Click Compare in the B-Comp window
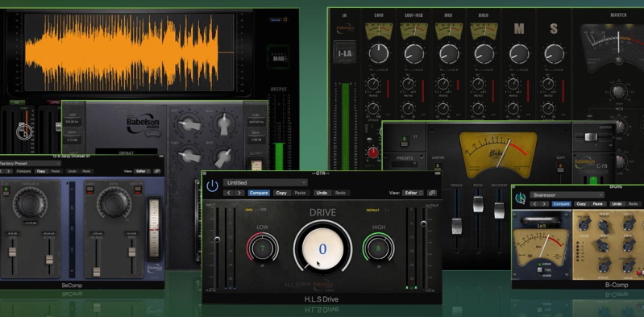Viewport: 644px width, 317px height. pos(562,204)
